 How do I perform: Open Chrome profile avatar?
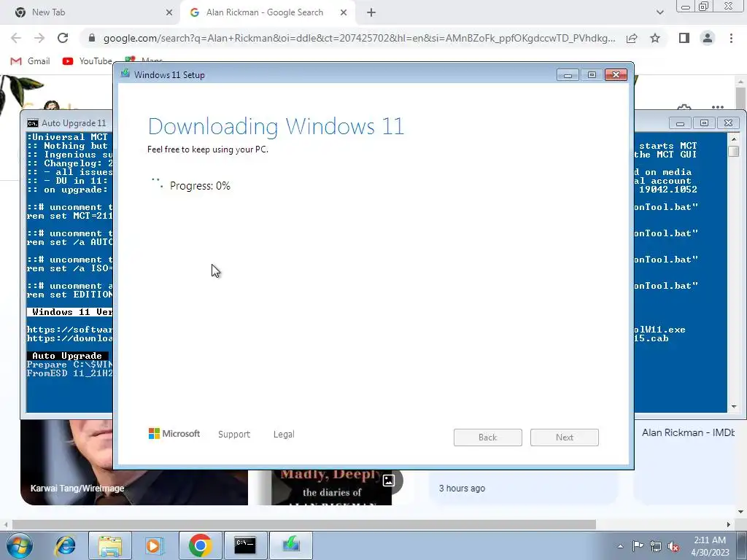[708, 38]
